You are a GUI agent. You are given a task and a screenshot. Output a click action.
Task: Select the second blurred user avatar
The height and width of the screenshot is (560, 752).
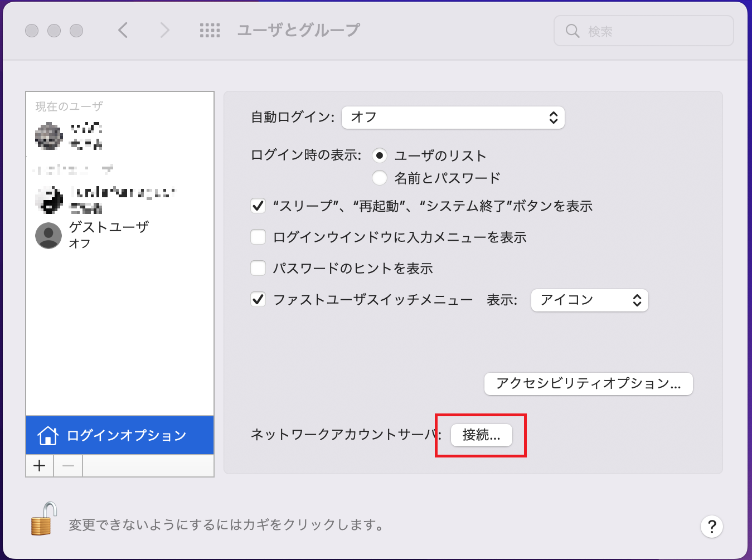(x=48, y=200)
